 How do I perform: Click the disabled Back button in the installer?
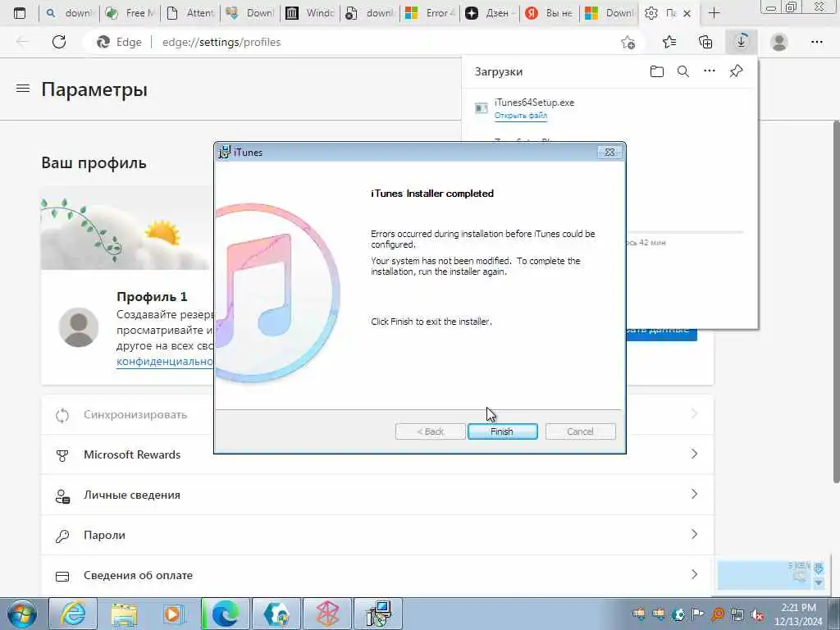pos(430,431)
